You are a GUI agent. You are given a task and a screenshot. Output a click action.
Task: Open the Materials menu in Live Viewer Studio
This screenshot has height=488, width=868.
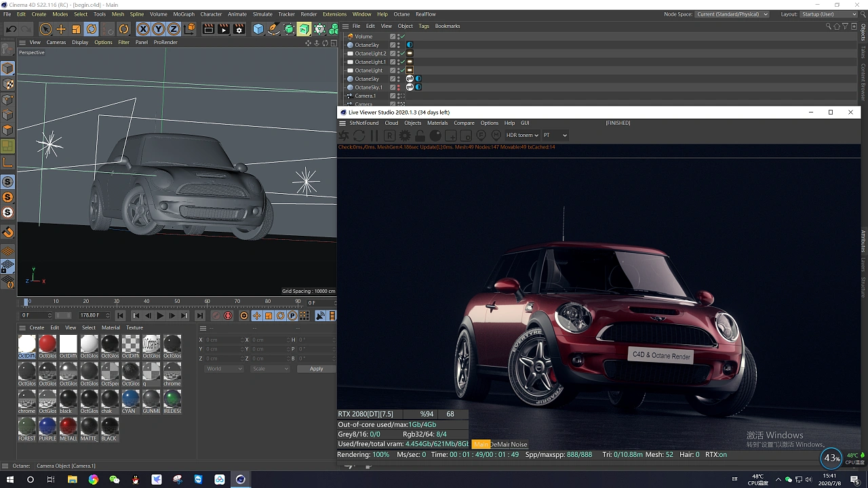click(x=437, y=123)
